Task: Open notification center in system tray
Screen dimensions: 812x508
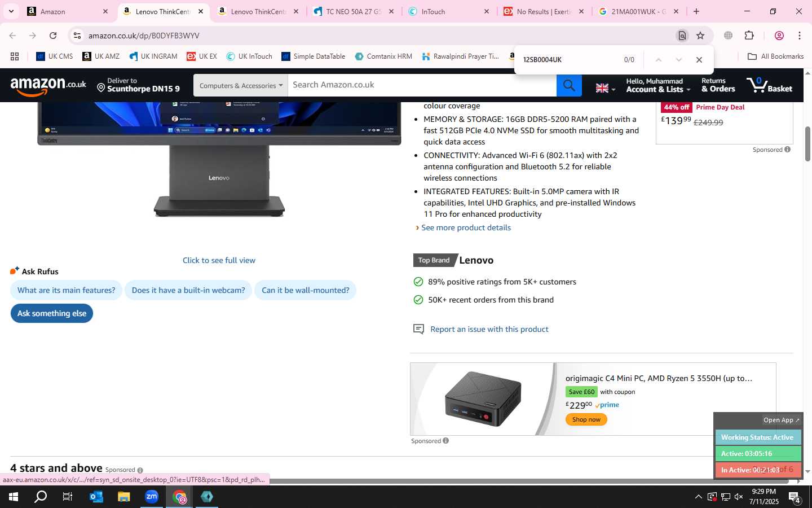Action: point(795,497)
